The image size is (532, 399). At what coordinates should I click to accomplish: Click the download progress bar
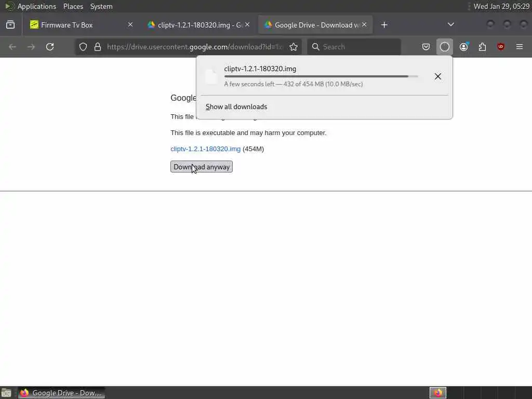click(321, 76)
